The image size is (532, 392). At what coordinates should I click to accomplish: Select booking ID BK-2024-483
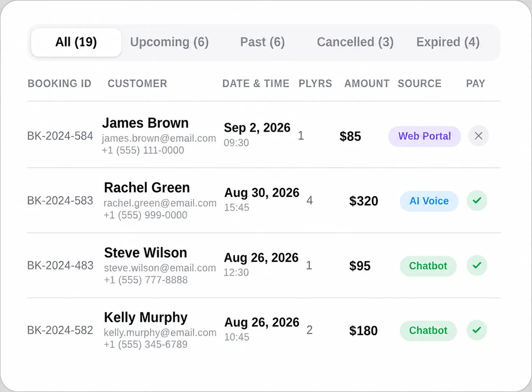click(x=60, y=266)
